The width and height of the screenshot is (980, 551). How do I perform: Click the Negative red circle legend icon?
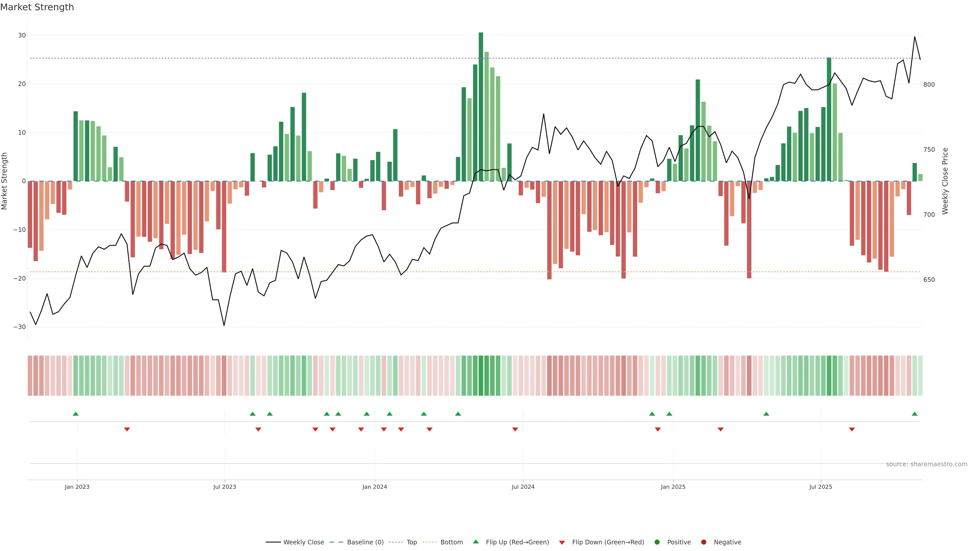(x=703, y=542)
